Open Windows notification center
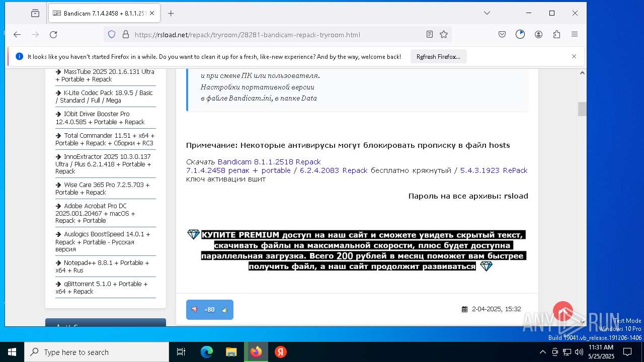The width and height of the screenshot is (644, 362). (x=627, y=352)
